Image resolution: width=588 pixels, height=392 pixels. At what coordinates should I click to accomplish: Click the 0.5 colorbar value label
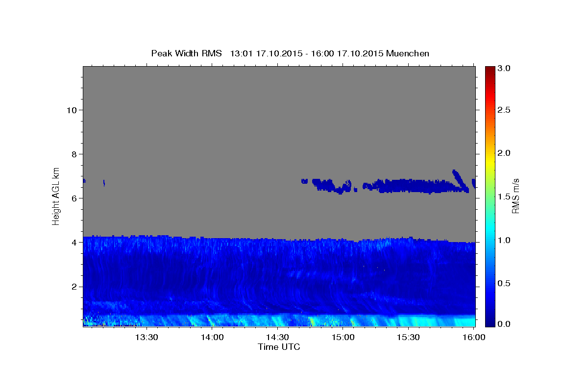tap(504, 283)
